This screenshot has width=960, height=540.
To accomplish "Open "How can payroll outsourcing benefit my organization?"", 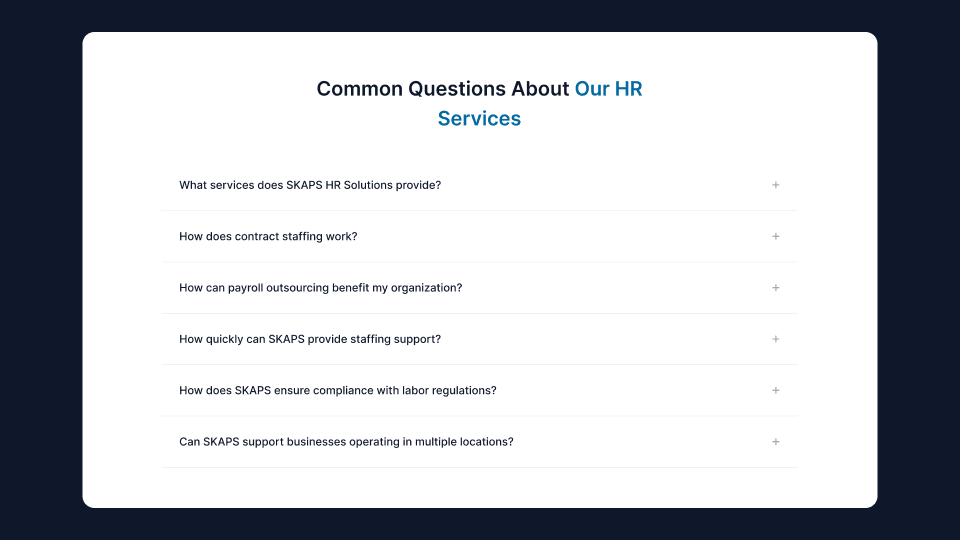I will [320, 288].
